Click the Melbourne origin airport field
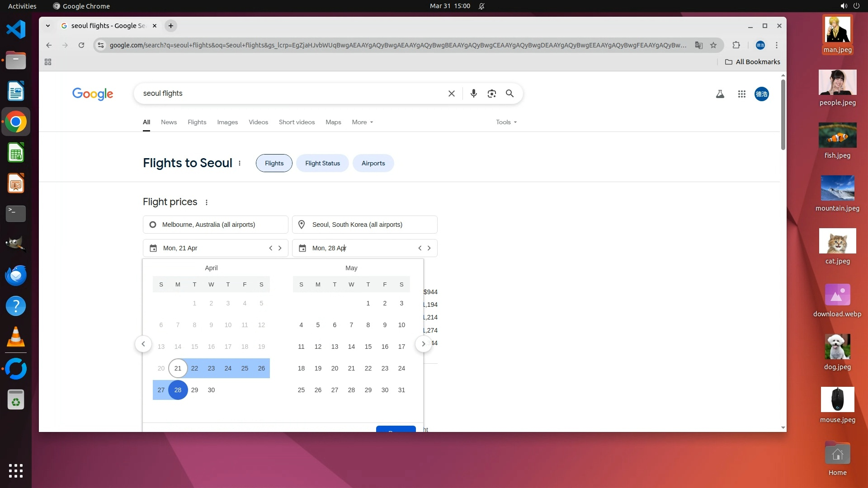Image resolution: width=868 pixels, height=488 pixels. tap(215, 225)
